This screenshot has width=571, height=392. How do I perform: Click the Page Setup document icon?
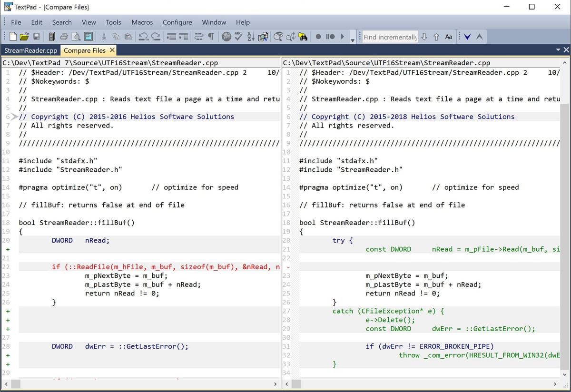tap(89, 37)
